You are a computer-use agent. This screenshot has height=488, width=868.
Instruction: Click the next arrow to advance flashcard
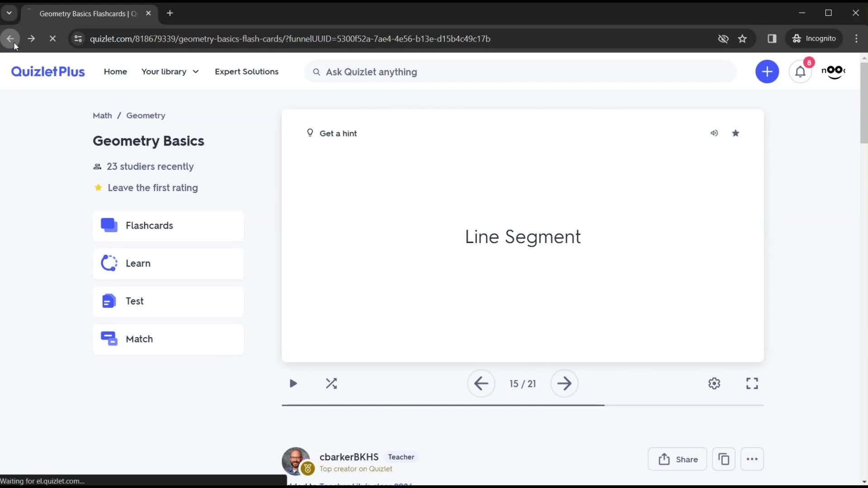pyautogui.click(x=565, y=383)
